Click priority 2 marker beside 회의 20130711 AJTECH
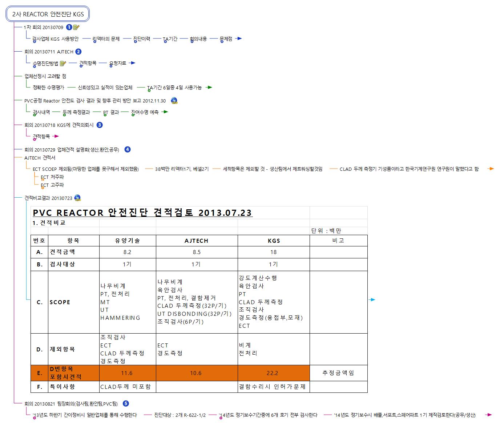Viewport: 504px width, 423px height. 78,52
